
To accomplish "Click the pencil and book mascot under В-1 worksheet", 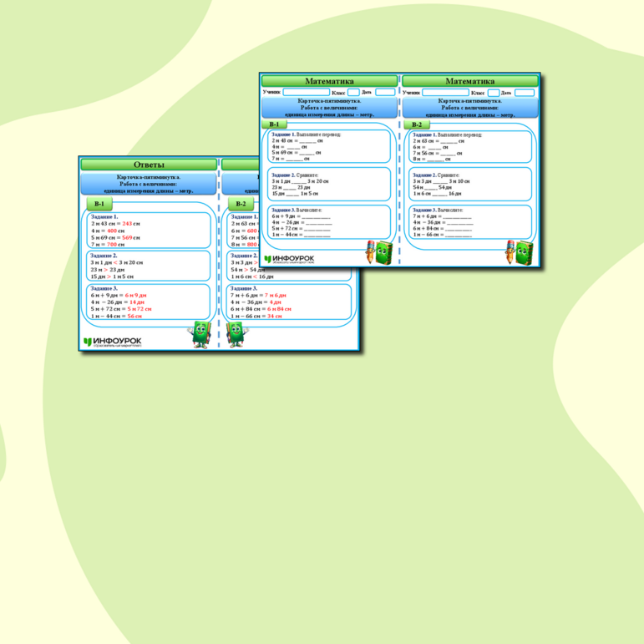I will 378,251.
